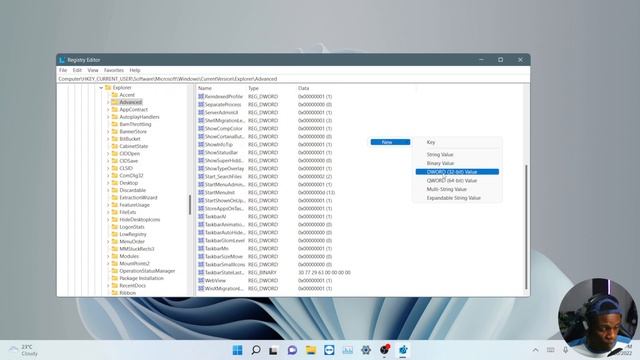The height and width of the screenshot is (360, 640).
Task: Open the Favorites menu
Action: tap(113, 70)
